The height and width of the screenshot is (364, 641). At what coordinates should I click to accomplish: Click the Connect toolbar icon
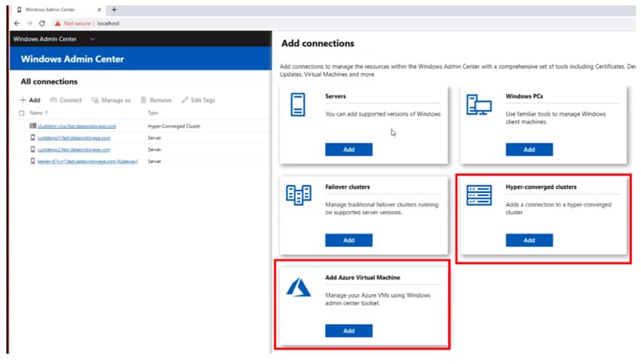click(54, 100)
